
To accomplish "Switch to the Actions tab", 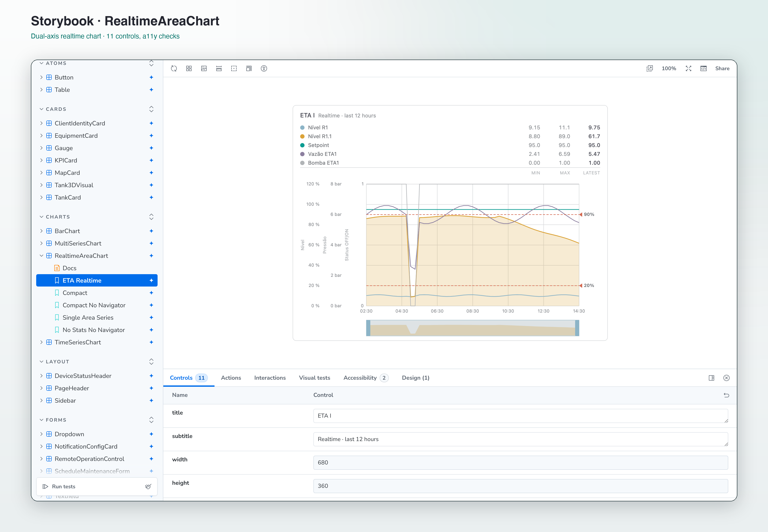I will (231, 378).
